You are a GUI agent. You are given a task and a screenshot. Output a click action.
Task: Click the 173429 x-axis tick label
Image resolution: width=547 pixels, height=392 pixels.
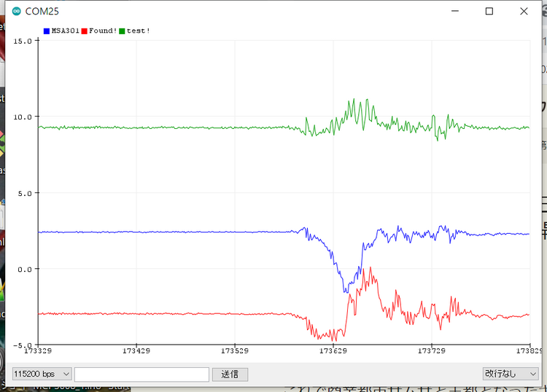click(136, 351)
